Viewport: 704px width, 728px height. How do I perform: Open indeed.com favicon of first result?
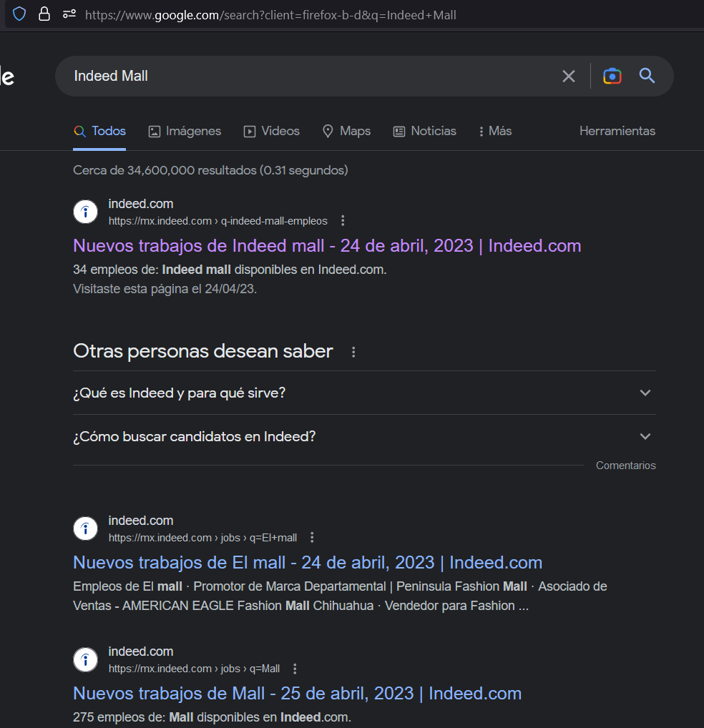coord(85,212)
